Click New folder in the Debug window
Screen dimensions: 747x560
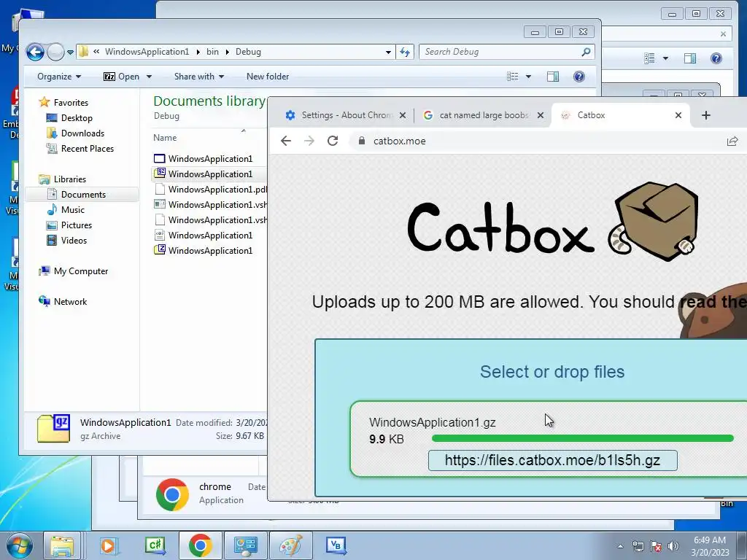pyautogui.click(x=267, y=76)
